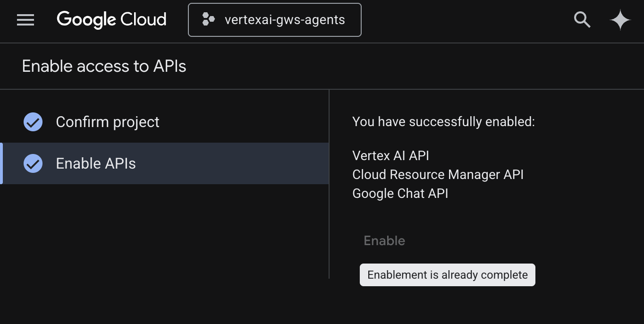Click the Enable access to APIs heading
The height and width of the screenshot is (324, 644).
[x=104, y=66]
